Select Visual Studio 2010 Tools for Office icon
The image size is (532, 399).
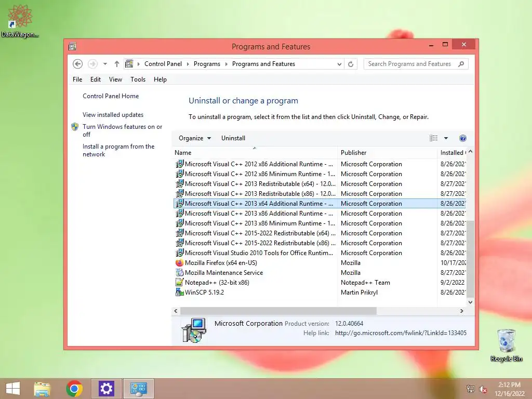(x=179, y=253)
